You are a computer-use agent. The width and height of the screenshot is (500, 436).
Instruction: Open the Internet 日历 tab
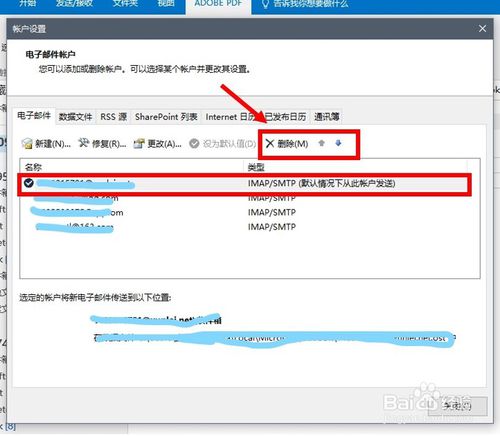(x=231, y=117)
